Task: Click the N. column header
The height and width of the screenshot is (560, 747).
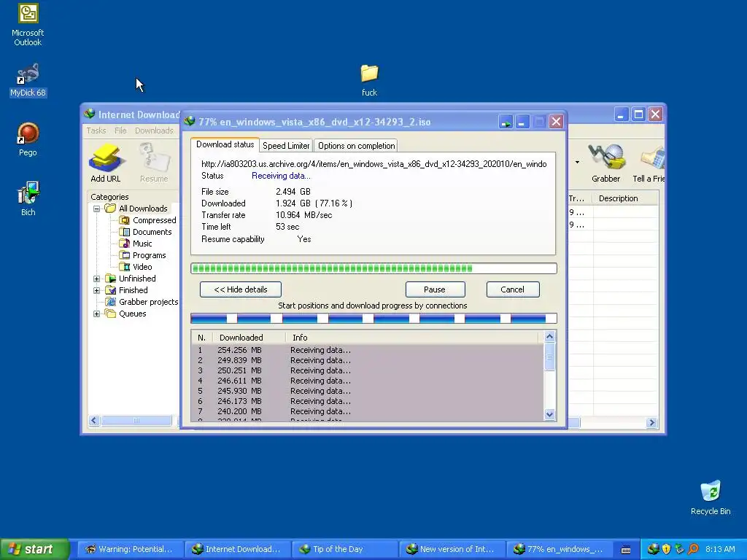Action: click(x=201, y=338)
